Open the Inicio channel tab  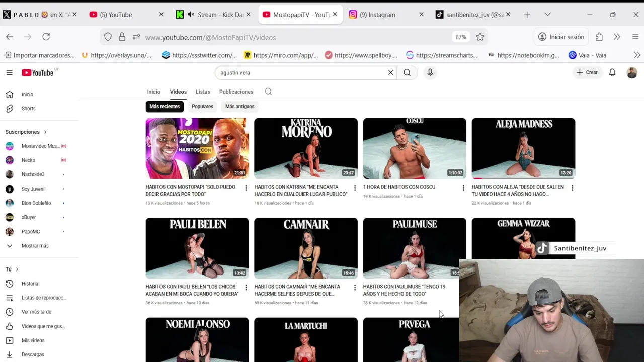pos(153,92)
